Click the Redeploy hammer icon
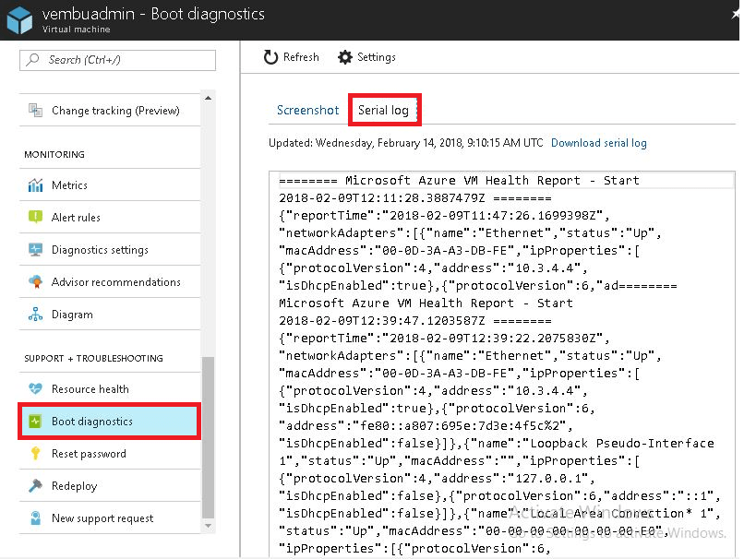The height and width of the screenshot is (559, 756). pyautogui.click(x=35, y=486)
